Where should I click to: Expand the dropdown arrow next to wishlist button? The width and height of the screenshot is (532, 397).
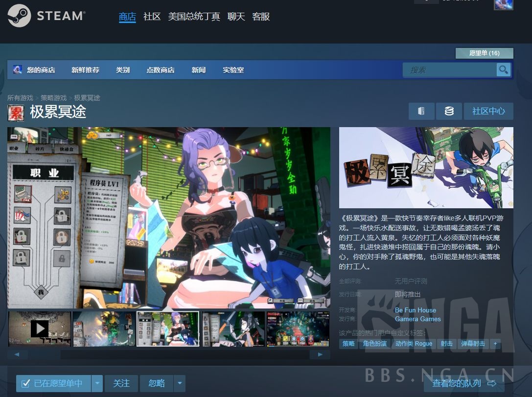pos(97,383)
